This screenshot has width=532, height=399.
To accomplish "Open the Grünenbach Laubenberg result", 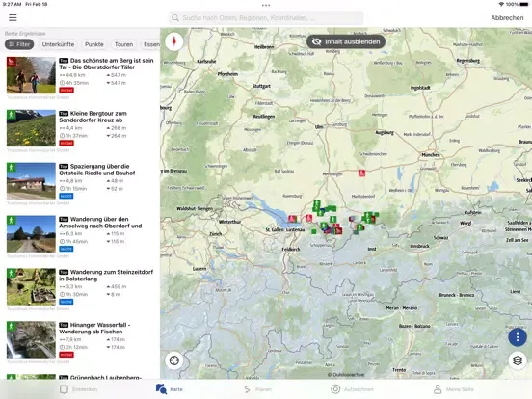I will pyautogui.click(x=80, y=376).
